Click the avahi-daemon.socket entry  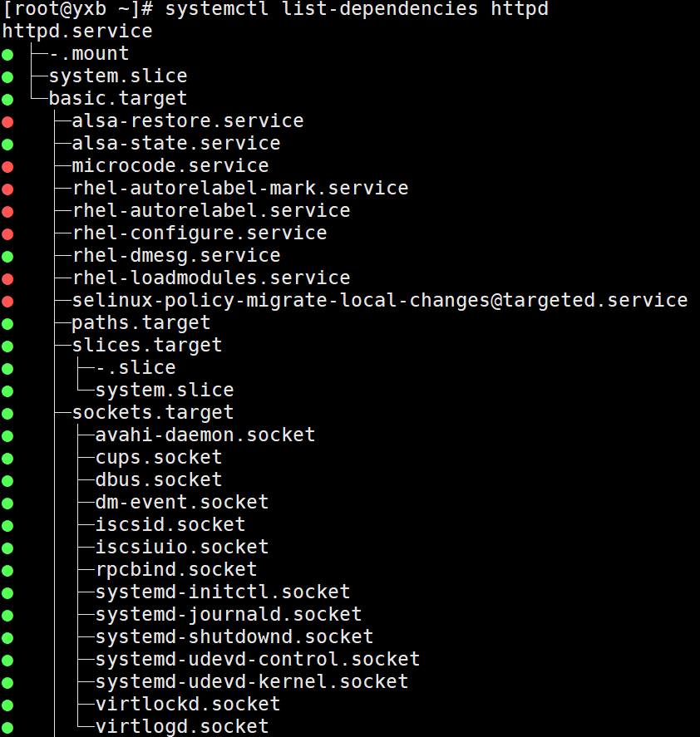pyautogui.click(x=205, y=435)
